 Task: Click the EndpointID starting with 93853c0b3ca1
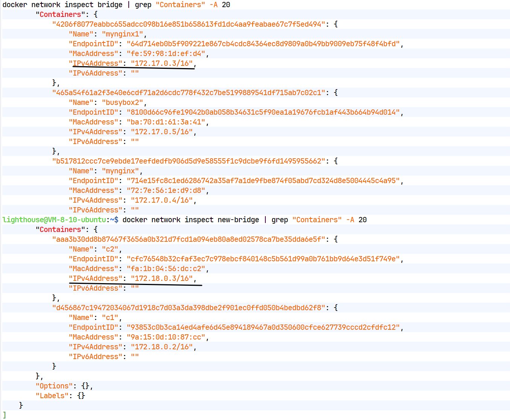click(x=263, y=328)
